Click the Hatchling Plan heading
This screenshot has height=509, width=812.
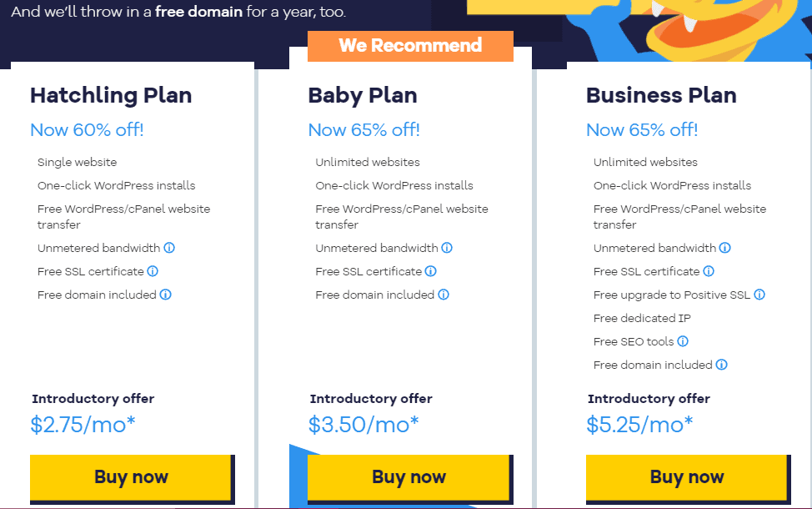(111, 95)
